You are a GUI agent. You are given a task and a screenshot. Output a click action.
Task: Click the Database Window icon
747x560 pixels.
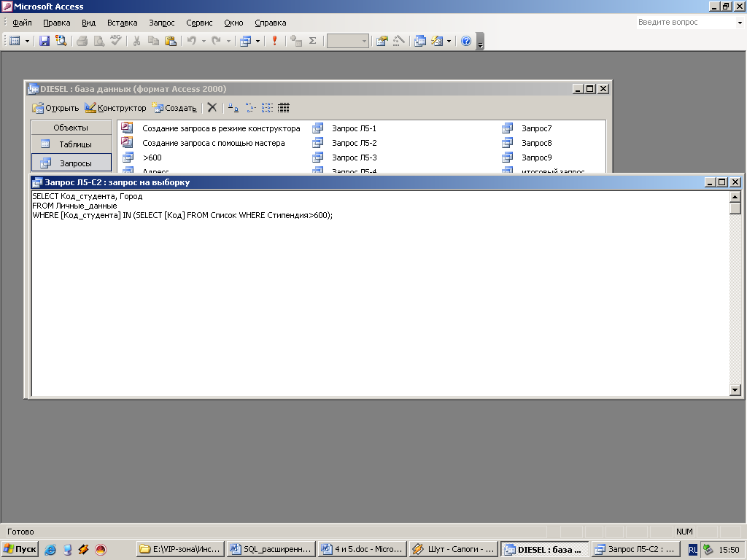click(419, 41)
